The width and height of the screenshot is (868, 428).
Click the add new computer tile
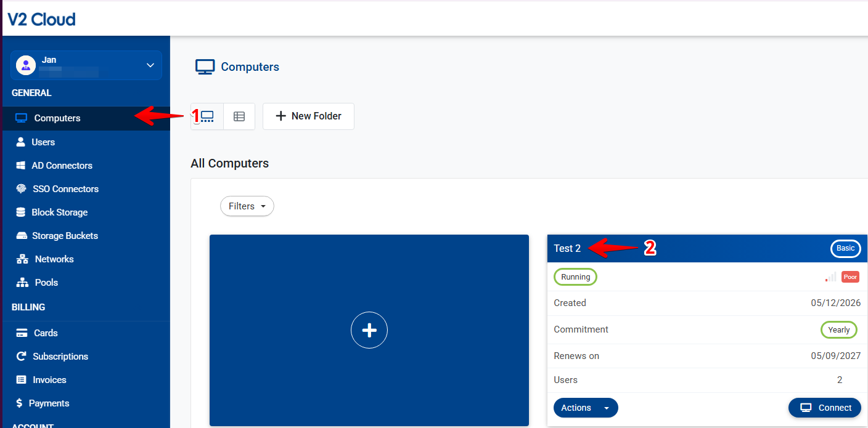[369, 330]
